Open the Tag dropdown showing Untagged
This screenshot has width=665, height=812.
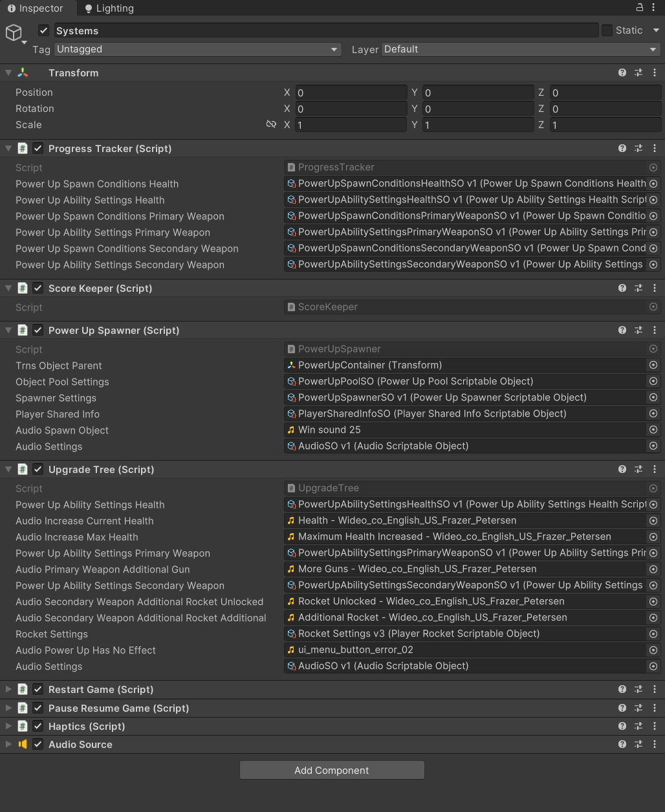tap(197, 49)
